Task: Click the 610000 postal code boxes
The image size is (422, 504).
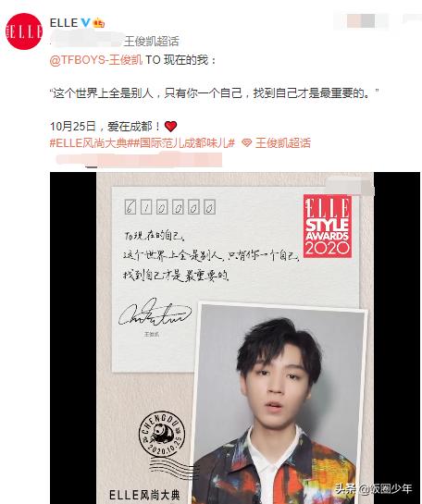Action: 170,207
